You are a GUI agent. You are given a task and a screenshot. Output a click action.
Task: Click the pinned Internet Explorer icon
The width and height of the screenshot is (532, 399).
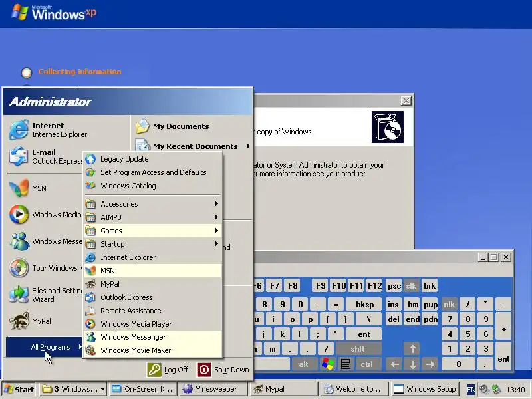point(19,130)
